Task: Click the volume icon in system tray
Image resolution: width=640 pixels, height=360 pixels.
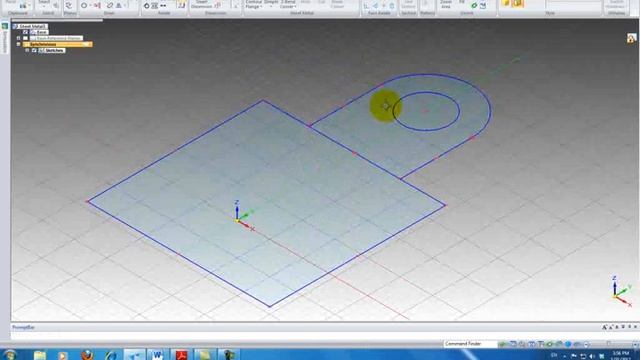Action: [x=592, y=356]
